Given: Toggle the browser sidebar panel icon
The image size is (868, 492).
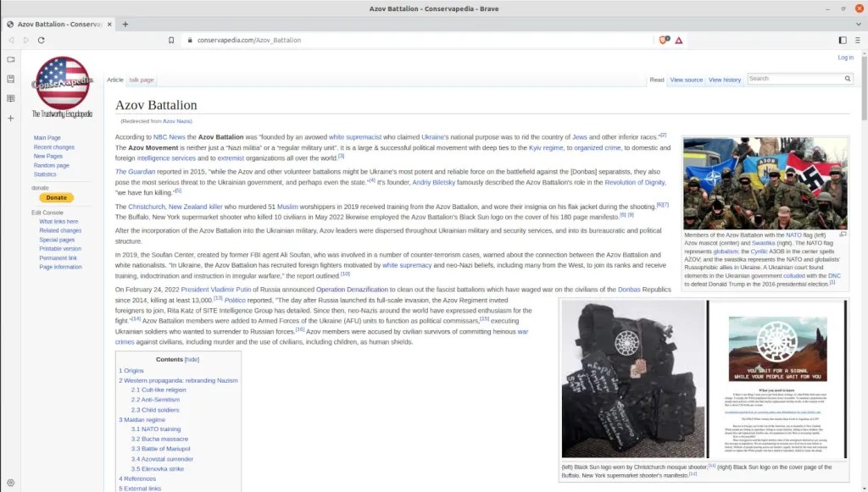Looking at the screenshot, I should (843, 40).
